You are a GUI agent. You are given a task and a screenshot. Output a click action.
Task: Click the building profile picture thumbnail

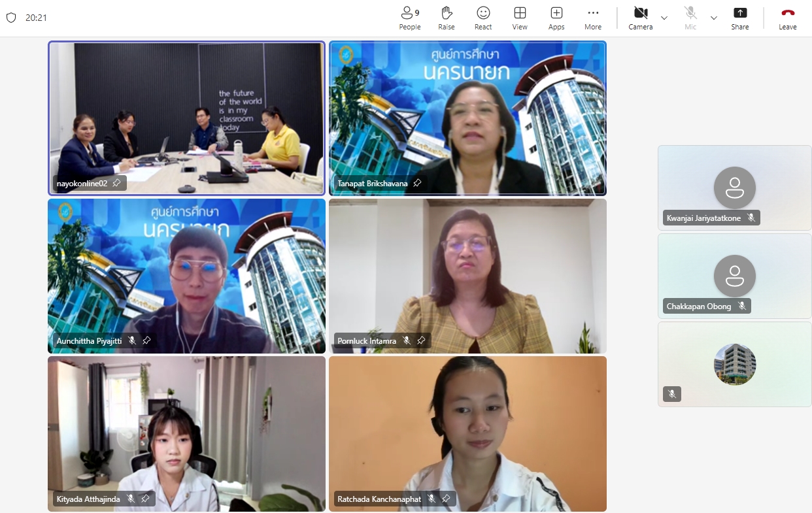(735, 364)
